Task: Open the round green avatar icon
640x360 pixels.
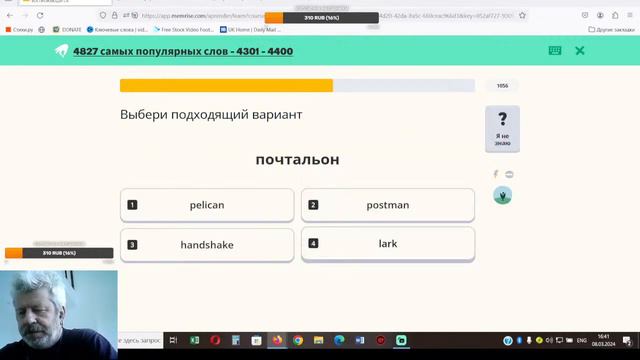Action: click(x=502, y=195)
